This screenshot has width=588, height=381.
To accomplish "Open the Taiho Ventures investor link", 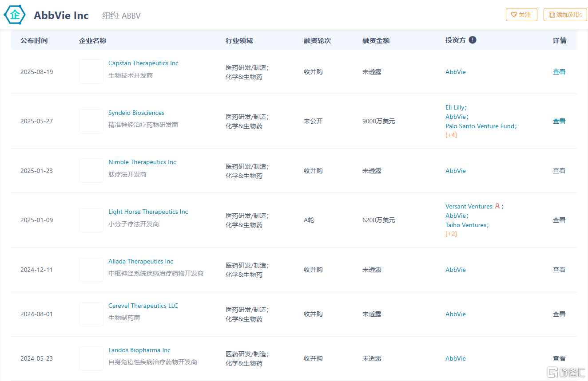I will 466,225.
